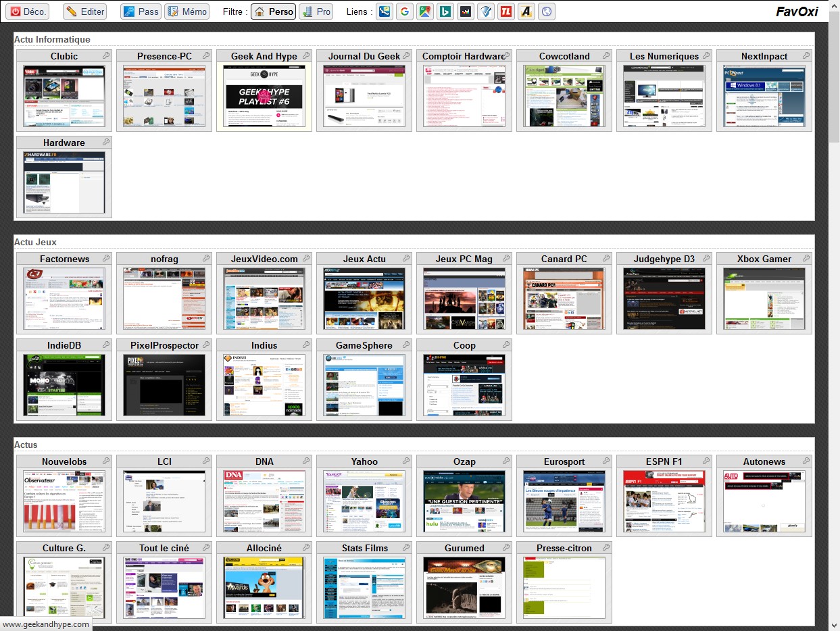Enable the Perso filter

click(x=273, y=11)
